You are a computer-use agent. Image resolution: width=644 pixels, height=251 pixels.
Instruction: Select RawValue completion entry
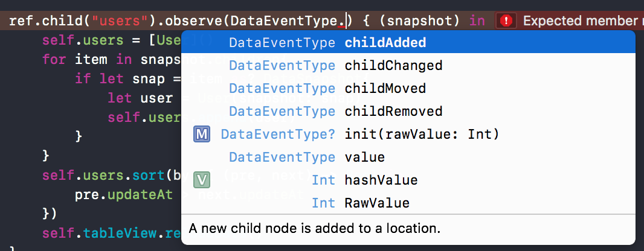tap(377, 203)
